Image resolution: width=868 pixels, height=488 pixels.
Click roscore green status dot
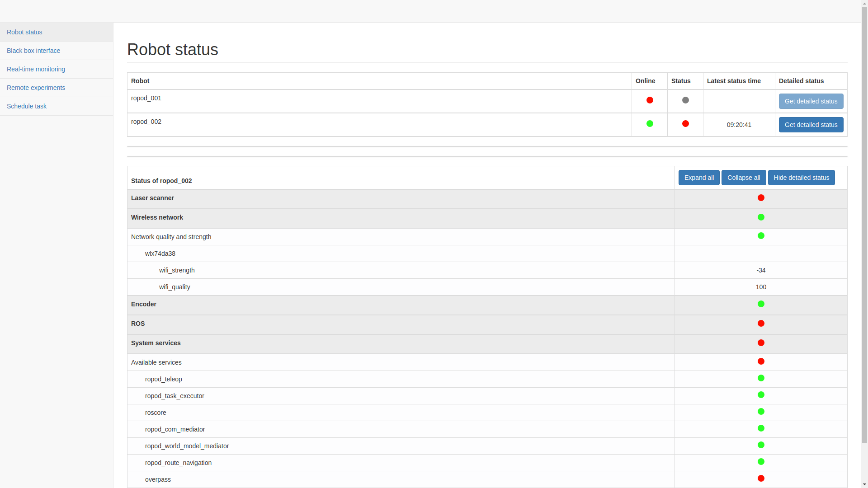[761, 412]
